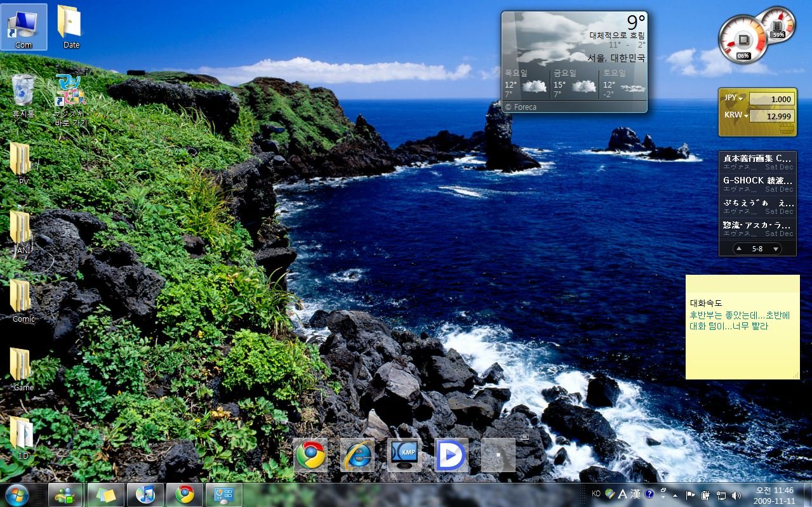Click the Windows Start button
This screenshot has width=812, height=507.
(17, 494)
